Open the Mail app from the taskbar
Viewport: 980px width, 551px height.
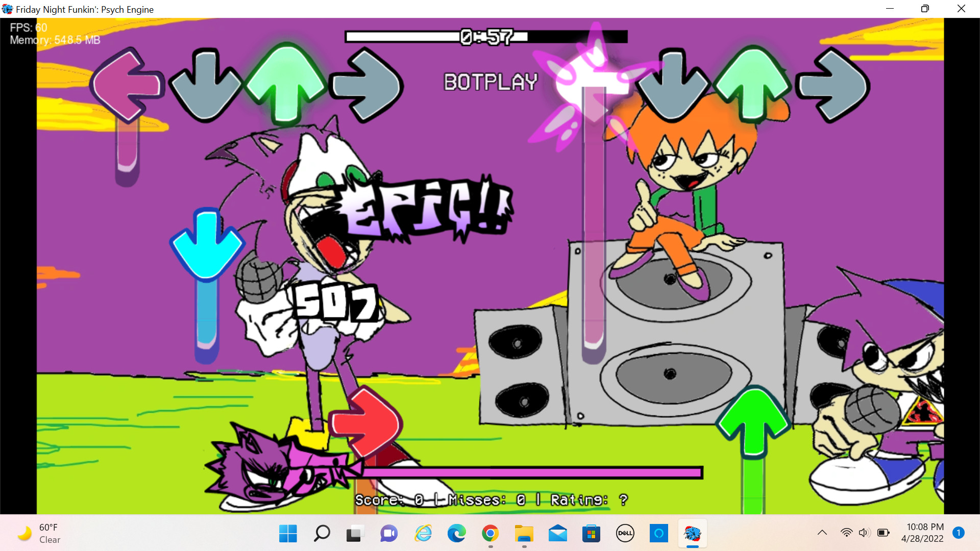557,534
